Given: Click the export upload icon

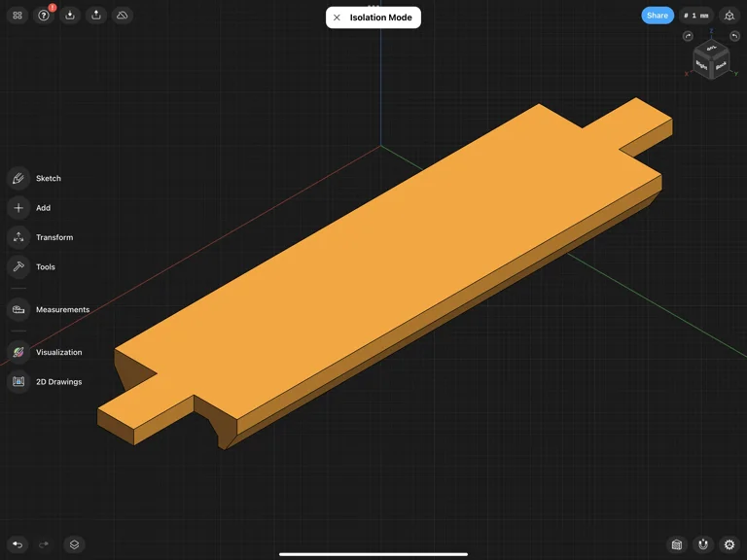Looking at the screenshot, I should pos(96,16).
